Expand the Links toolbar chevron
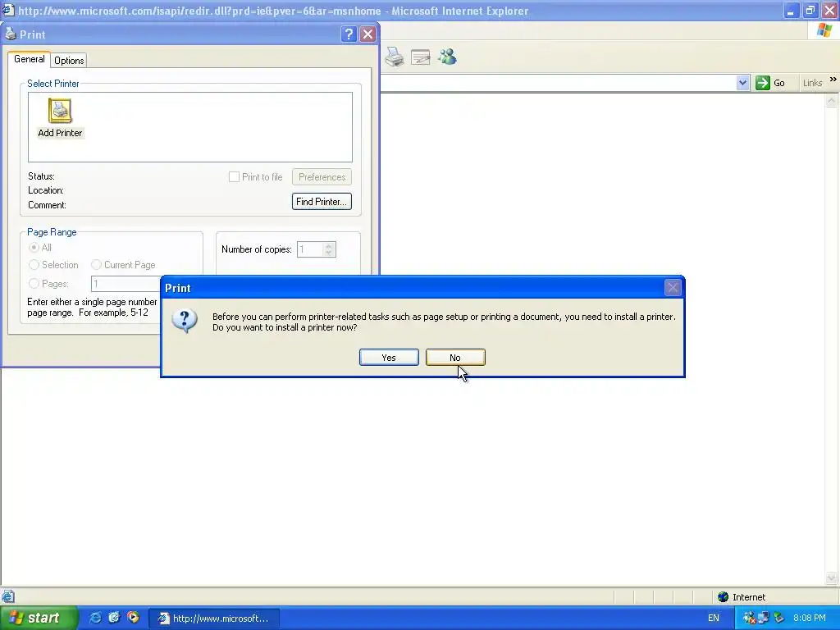 833,80
